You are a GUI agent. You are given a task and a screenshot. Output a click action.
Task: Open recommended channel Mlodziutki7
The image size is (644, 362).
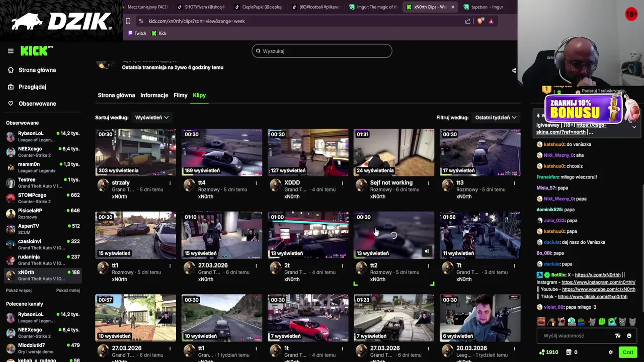pyautogui.click(x=42, y=348)
